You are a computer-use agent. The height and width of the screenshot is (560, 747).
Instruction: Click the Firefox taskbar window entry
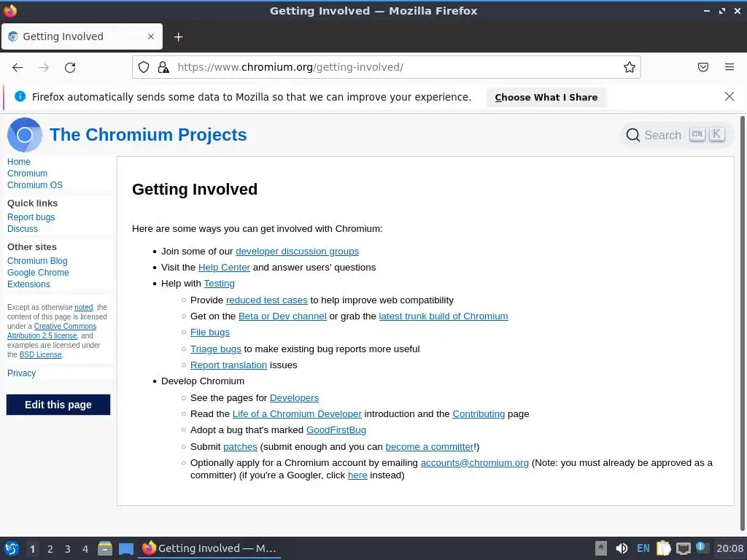[209, 548]
